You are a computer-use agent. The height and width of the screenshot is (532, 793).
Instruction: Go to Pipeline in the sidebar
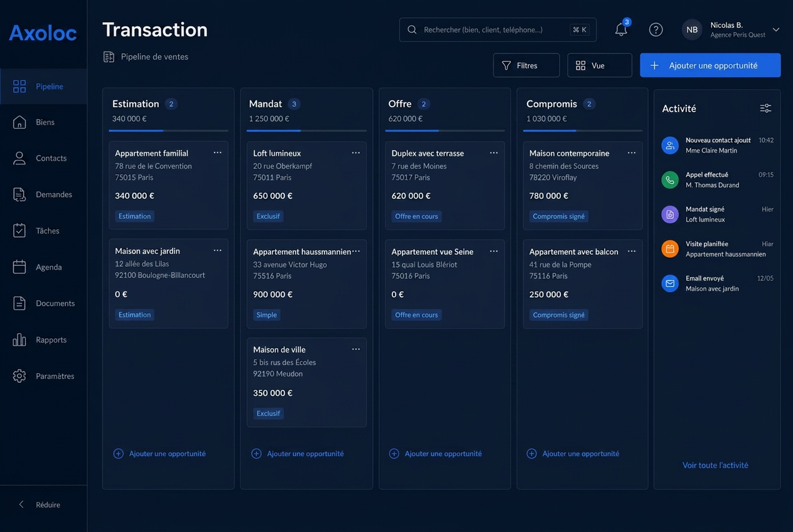[43, 87]
